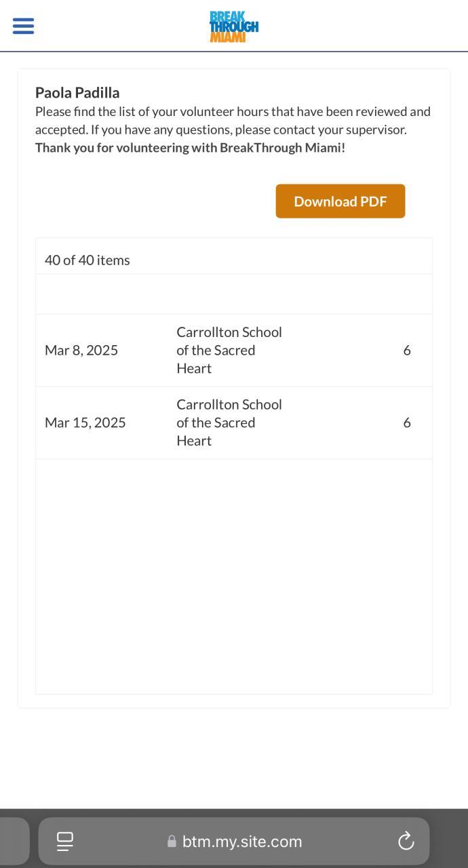Viewport: 468px width, 868px height.
Task: Tap the hours value 6 for Mar 8
Action: pyautogui.click(x=407, y=351)
